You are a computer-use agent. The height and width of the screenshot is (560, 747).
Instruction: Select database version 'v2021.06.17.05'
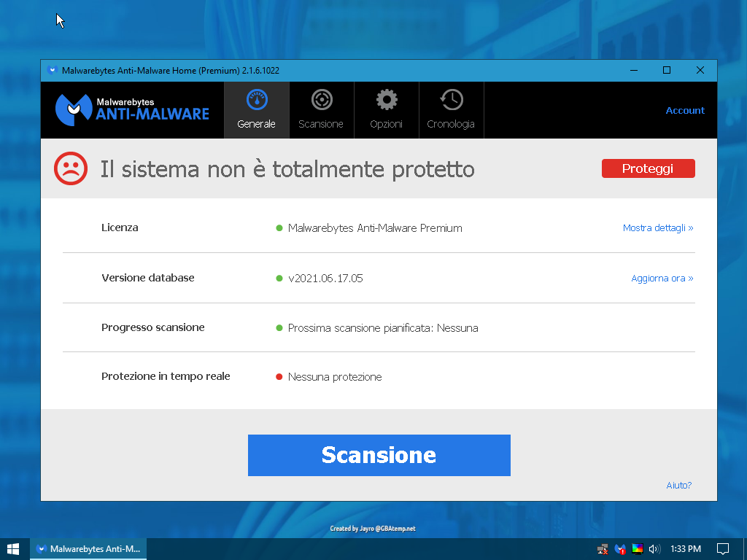click(325, 278)
